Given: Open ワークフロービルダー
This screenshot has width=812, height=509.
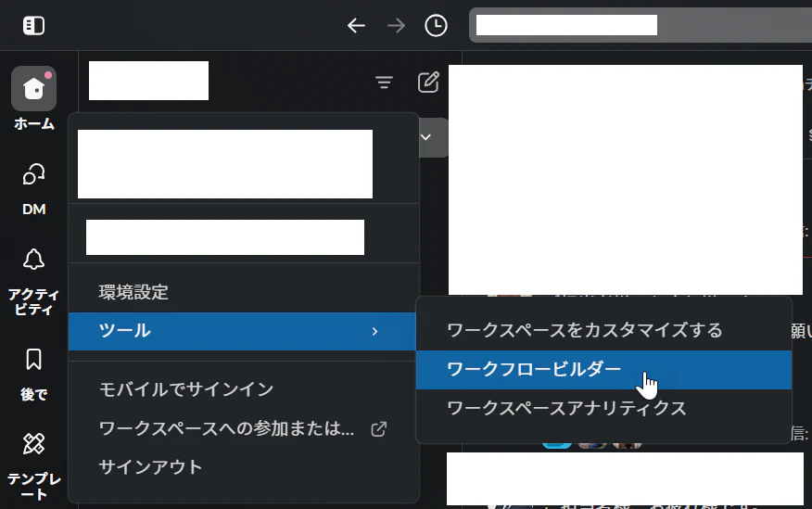Looking at the screenshot, I should (x=603, y=370).
